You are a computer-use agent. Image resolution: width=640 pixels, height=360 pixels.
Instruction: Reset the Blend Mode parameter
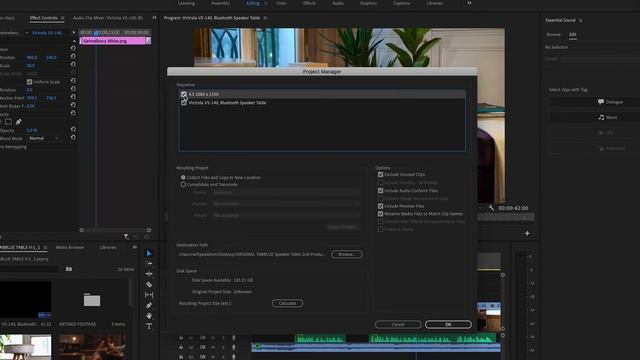point(73,138)
